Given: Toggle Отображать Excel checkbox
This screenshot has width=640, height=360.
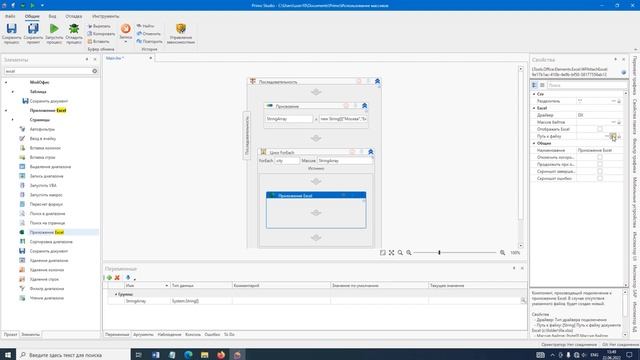Looking at the screenshot, I should (x=600, y=129).
